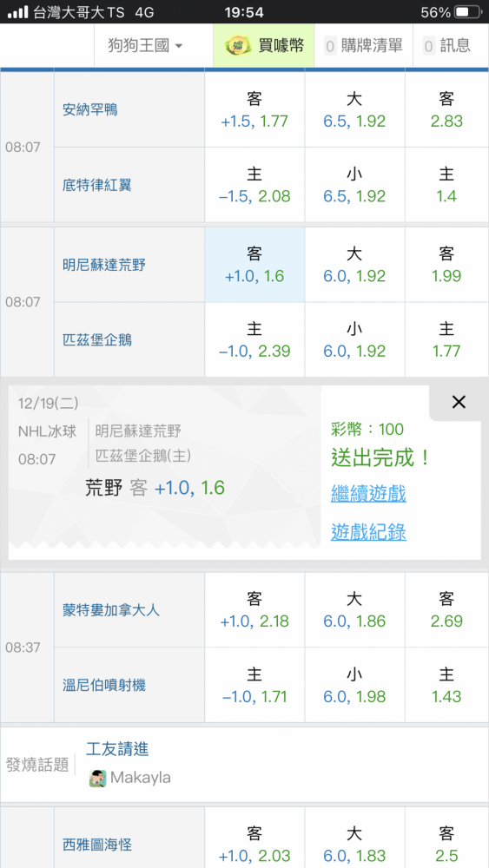Screen dimensions: 489x868
Task: Tap the battery icon in status bar
Action: click(x=468, y=12)
